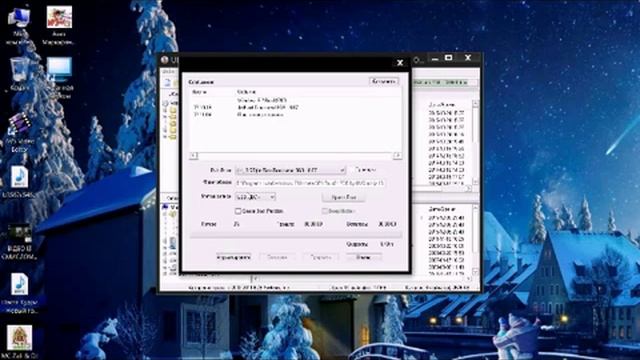Open the cartoon picture desktop shortcut
The width and height of the screenshot is (640, 360).
pos(60,17)
